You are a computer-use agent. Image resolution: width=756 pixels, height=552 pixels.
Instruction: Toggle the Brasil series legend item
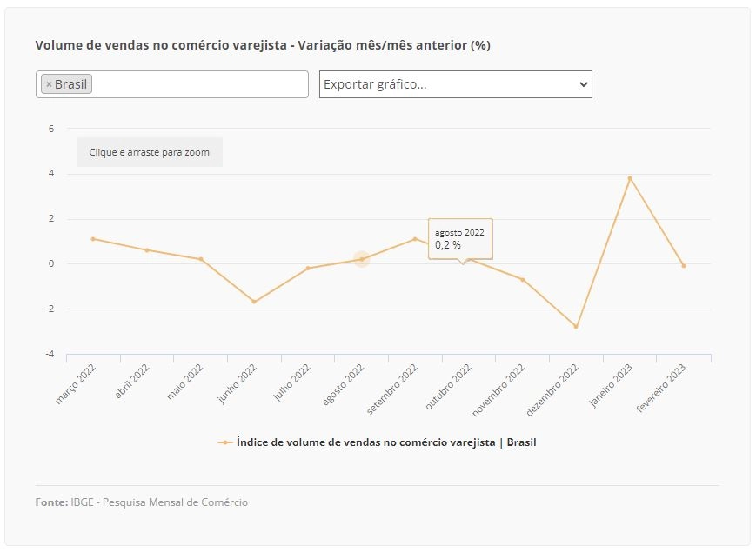[x=386, y=442]
